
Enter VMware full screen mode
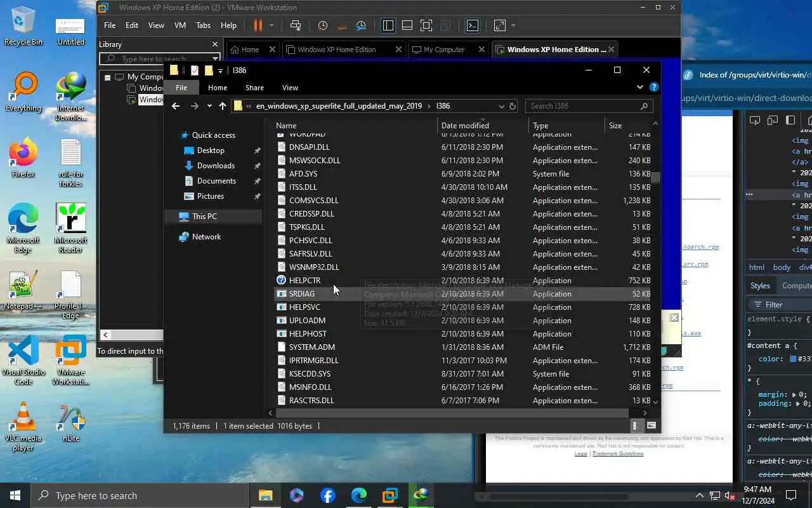click(426, 25)
